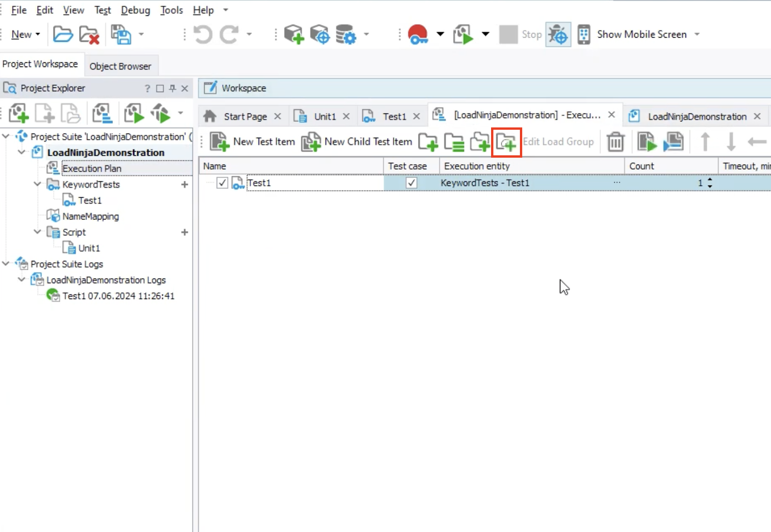Open the Debug menu
This screenshot has width=771, height=532.
point(135,10)
